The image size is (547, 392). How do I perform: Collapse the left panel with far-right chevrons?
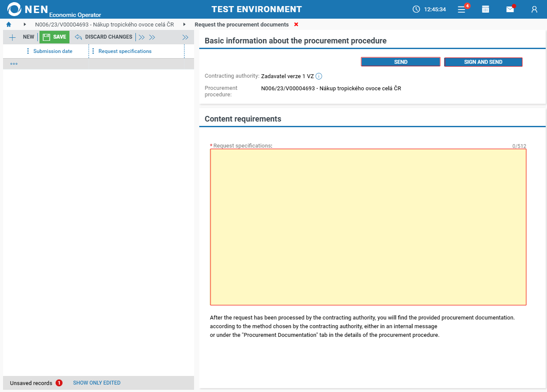[x=185, y=37]
